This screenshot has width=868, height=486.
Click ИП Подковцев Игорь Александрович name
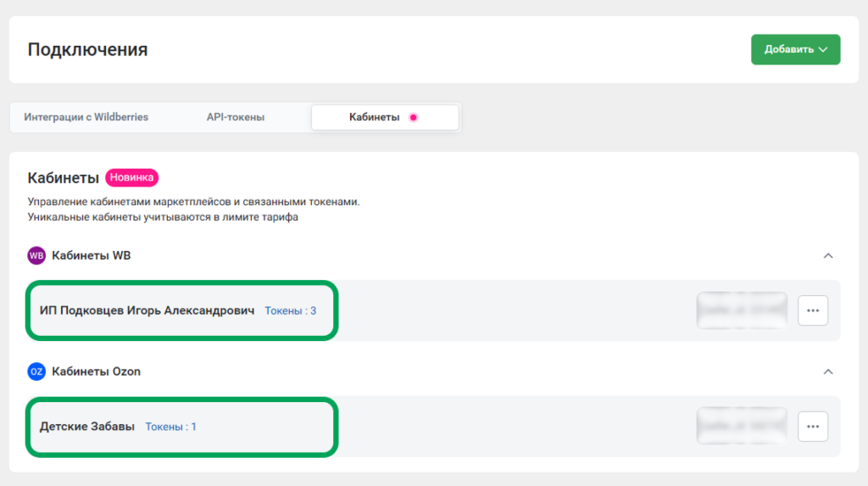[x=147, y=310]
